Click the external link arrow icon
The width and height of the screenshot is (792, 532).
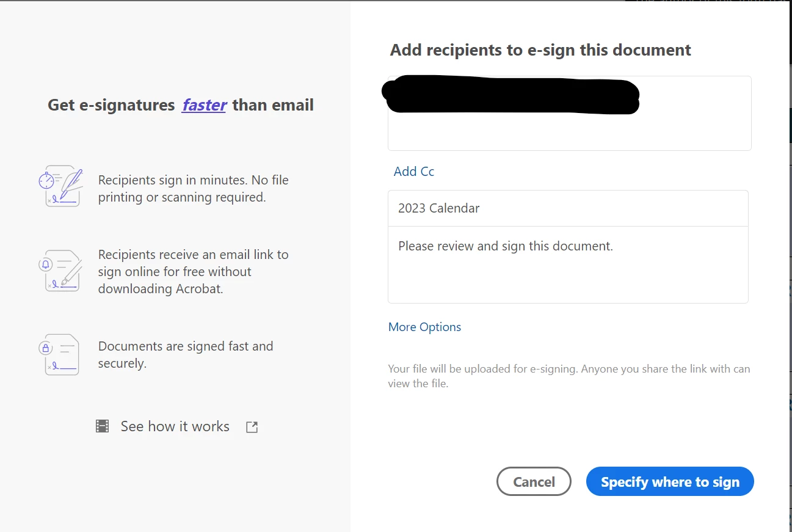(x=252, y=427)
